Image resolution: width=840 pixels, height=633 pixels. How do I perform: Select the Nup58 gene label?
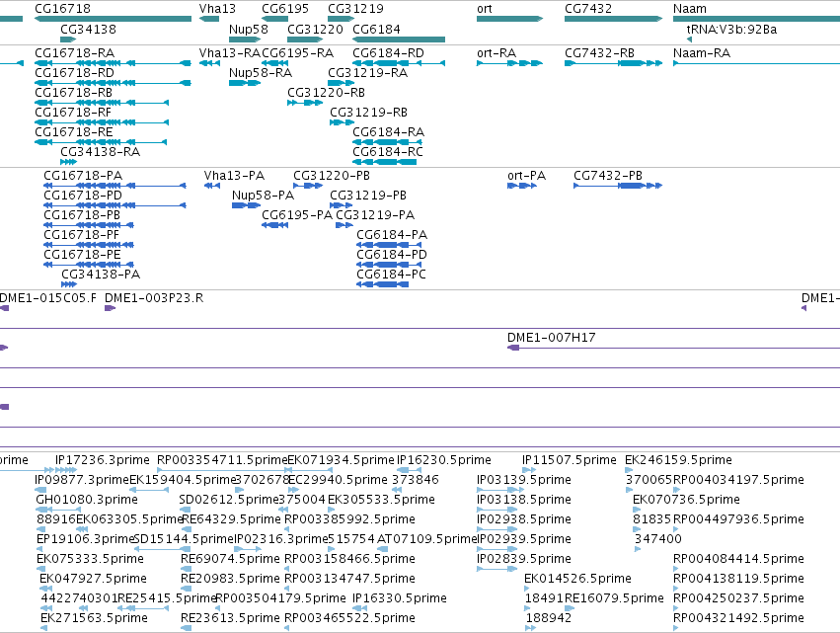[249, 29]
